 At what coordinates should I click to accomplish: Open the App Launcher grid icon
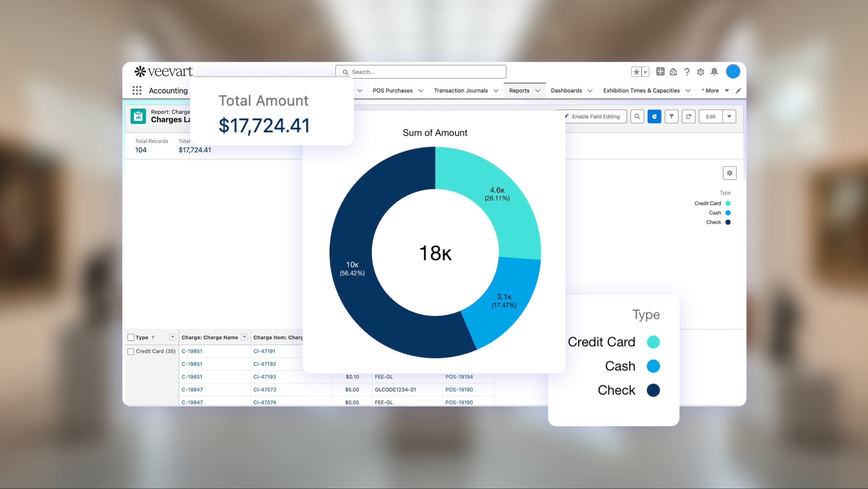click(137, 90)
